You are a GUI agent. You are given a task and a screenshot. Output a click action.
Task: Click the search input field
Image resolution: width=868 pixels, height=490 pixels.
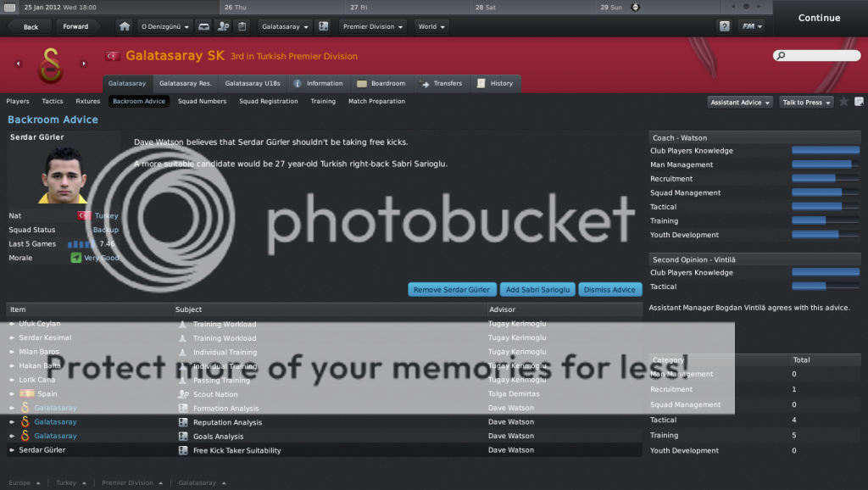tap(817, 55)
